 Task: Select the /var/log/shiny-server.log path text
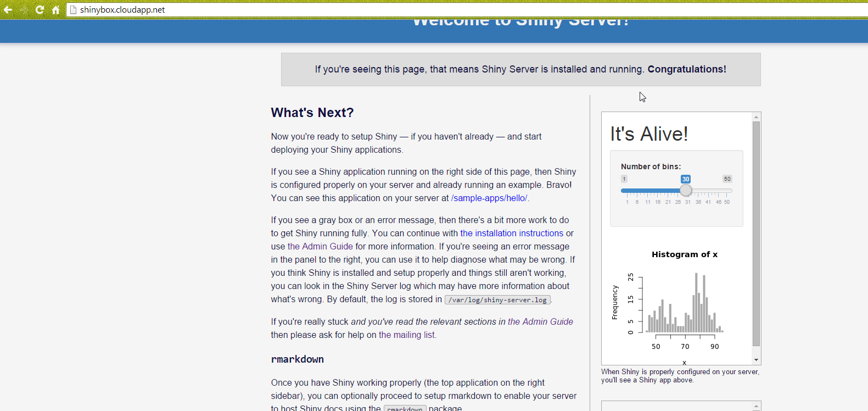(x=497, y=300)
